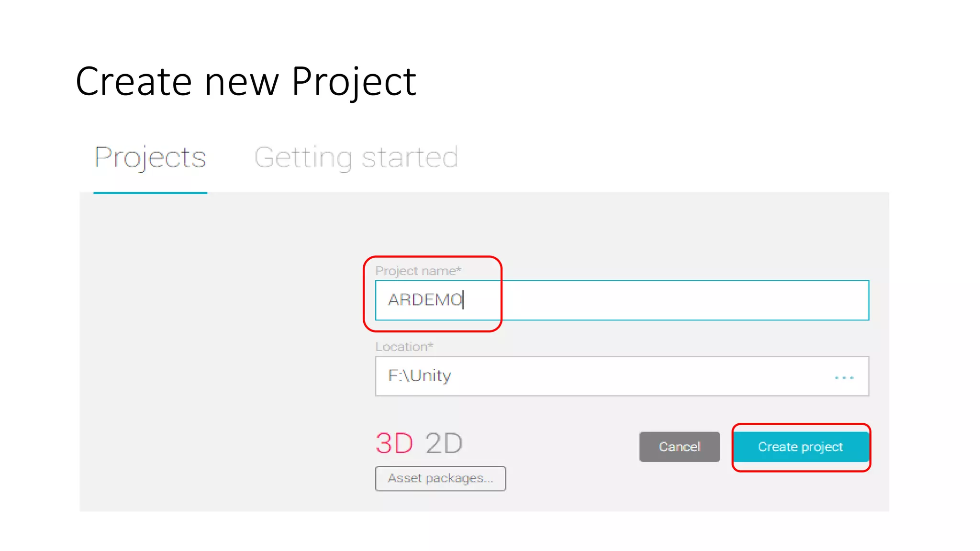980x551 pixels.
Task: Click the Project name* field label
Action: (418, 271)
